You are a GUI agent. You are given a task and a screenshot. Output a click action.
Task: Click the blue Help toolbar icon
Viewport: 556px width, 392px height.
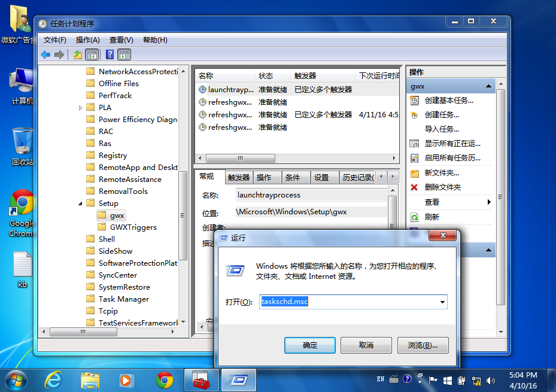[x=110, y=54]
